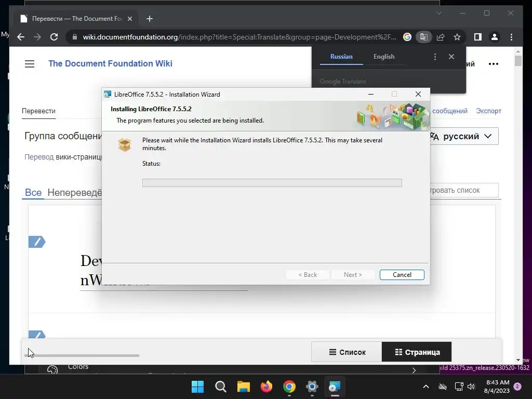This screenshot has height=399, width=532.
Task: Select the Перевести tab on wiki
Action: [38, 111]
